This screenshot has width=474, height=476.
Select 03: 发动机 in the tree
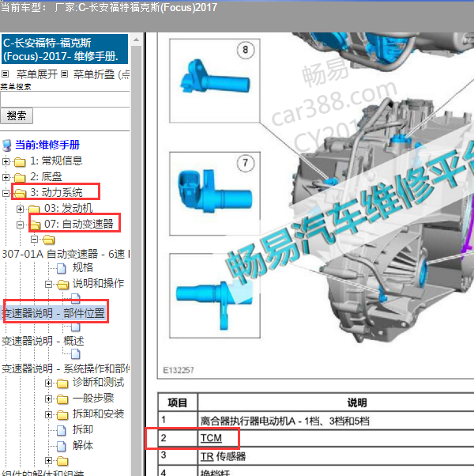(x=68, y=208)
